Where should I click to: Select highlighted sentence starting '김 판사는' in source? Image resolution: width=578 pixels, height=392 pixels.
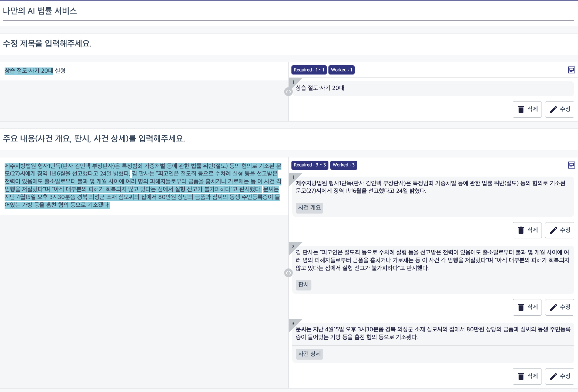tap(143, 181)
